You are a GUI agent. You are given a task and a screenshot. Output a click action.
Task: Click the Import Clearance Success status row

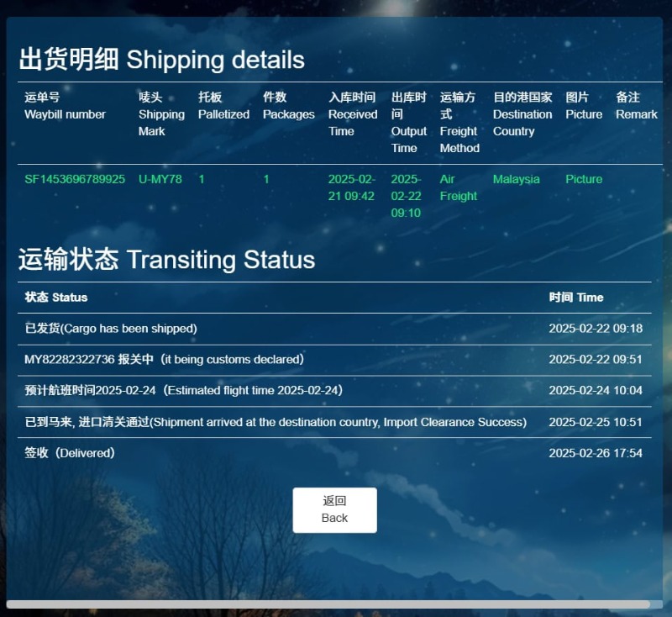(x=276, y=422)
